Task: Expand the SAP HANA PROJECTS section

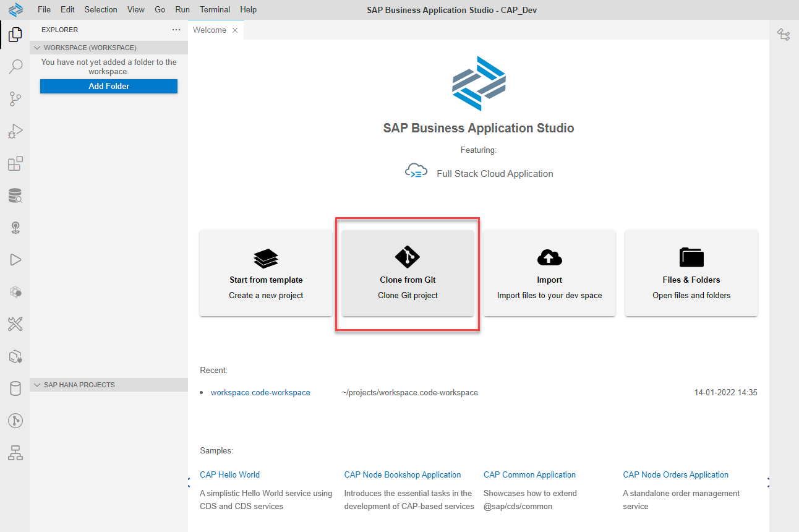Action: pos(109,385)
